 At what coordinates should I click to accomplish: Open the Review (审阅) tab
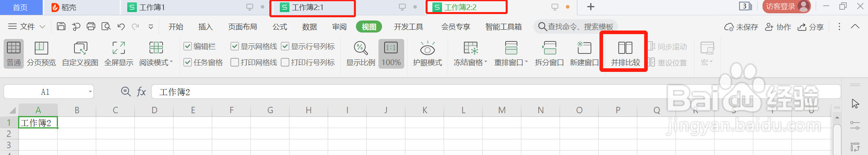tap(339, 27)
